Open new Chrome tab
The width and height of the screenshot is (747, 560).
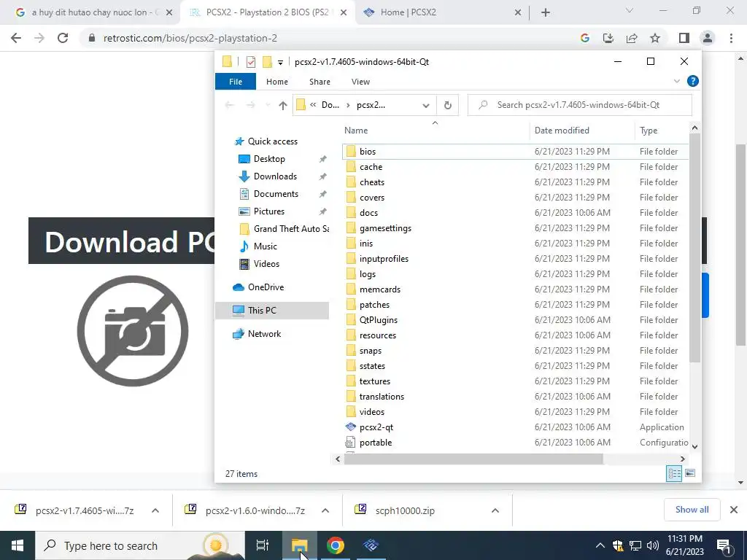(546, 12)
